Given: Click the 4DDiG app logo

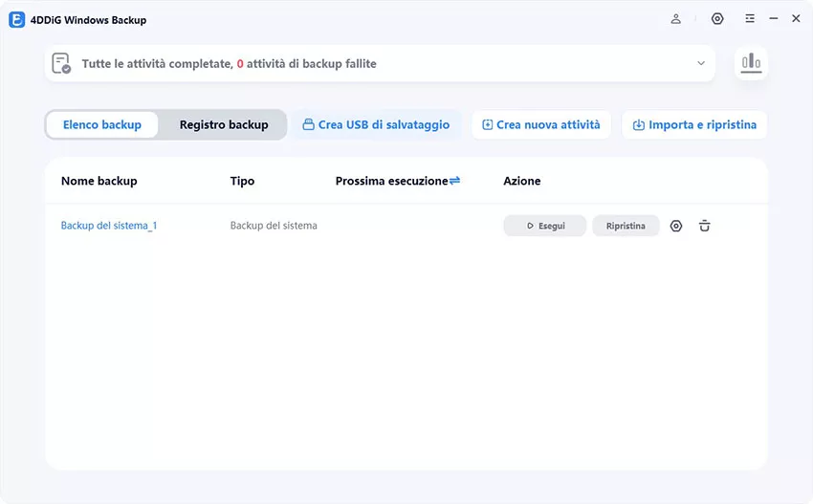Looking at the screenshot, I should click(16, 20).
